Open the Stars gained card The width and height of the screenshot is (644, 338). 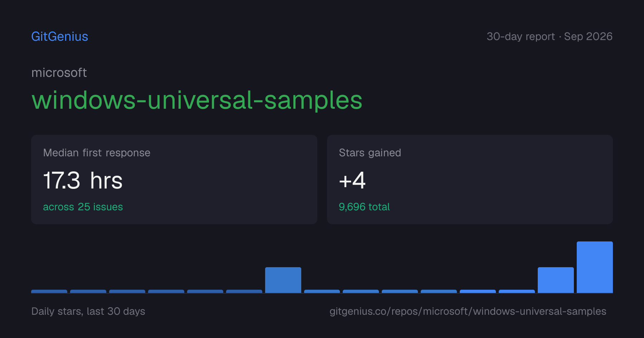coord(470,180)
